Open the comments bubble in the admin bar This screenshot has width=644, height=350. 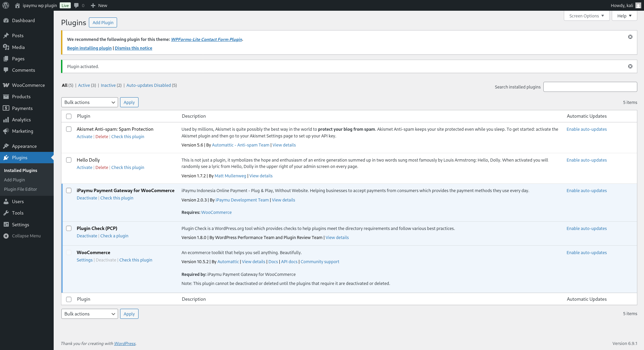(76, 5)
